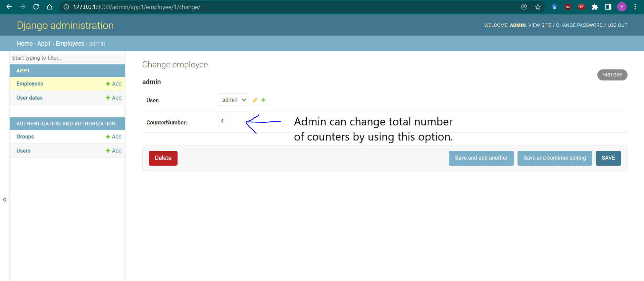Collapse the sidebar with double-chevron toggle
The image size is (644, 281).
[5, 200]
